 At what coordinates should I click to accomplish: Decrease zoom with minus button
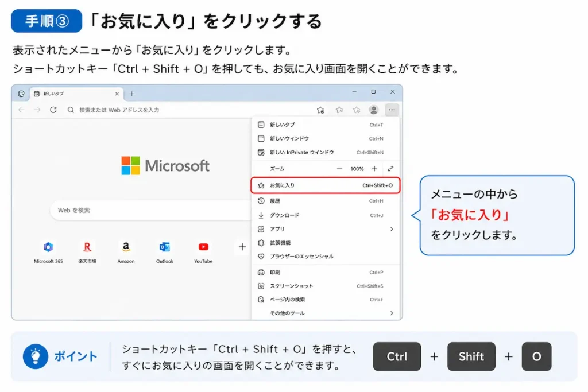tap(339, 169)
